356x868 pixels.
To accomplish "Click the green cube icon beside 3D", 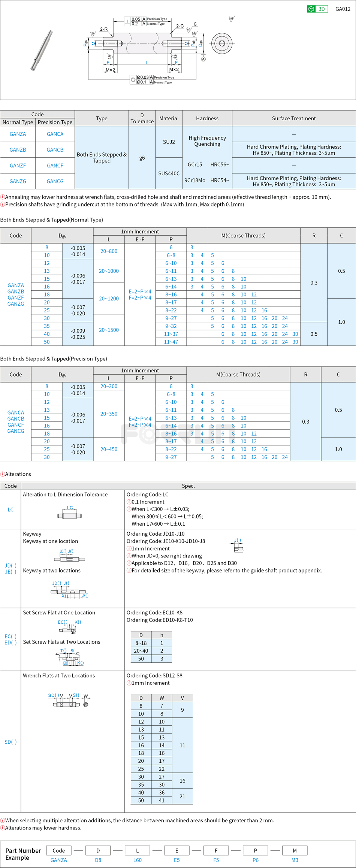I will [x=311, y=9].
